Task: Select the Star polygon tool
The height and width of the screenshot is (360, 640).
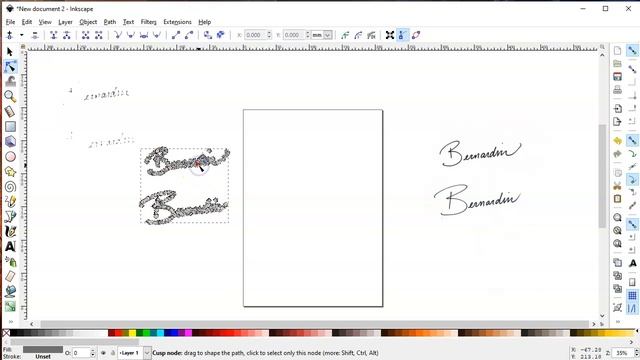Action: point(10,171)
